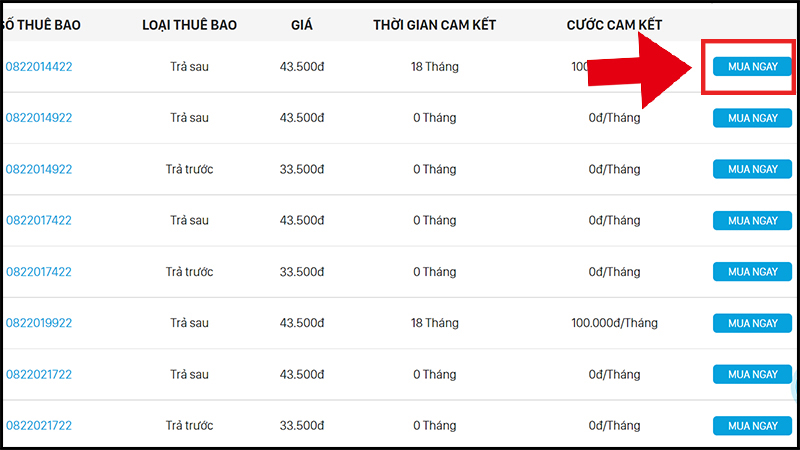Buy the postpaid (Trả sau) 0822017422 number
The image size is (800, 450).
pos(752,221)
